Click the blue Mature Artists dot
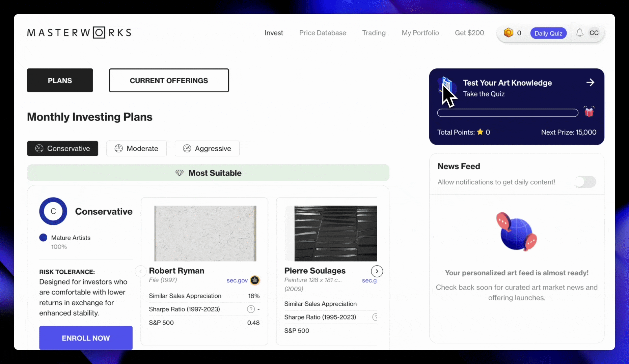Viewport: 629px width, 364px height. click(x=43, y=238)
